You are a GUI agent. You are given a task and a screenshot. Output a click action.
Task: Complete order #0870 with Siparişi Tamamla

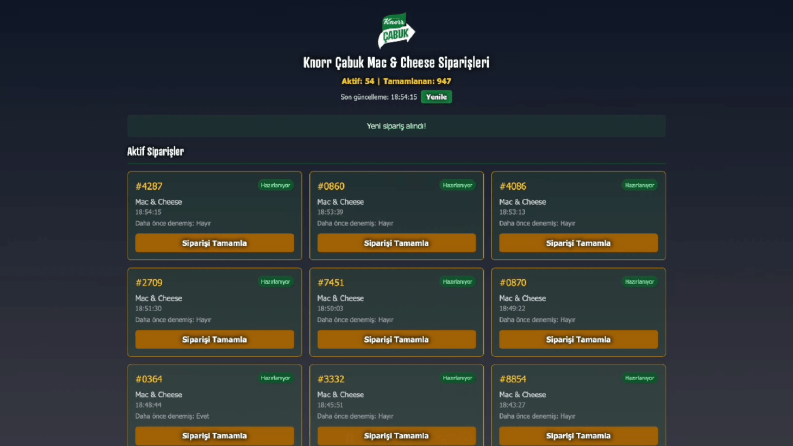click(x=578, y=339)
